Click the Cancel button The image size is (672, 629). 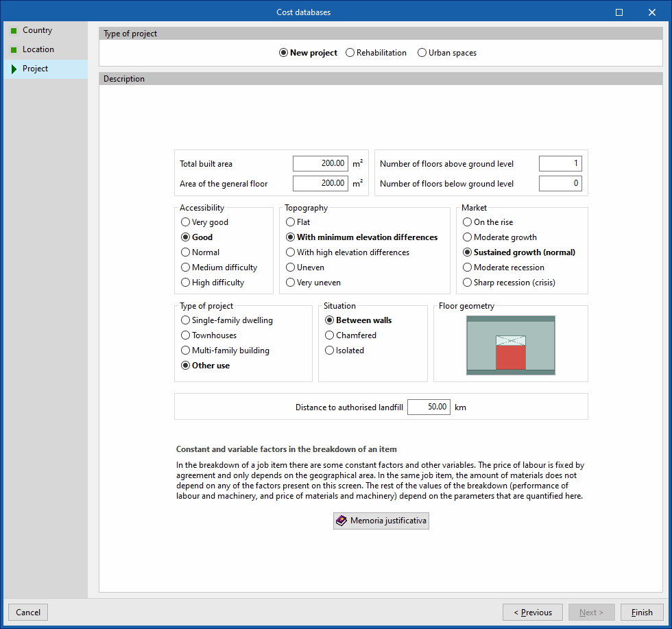(28, 613)
